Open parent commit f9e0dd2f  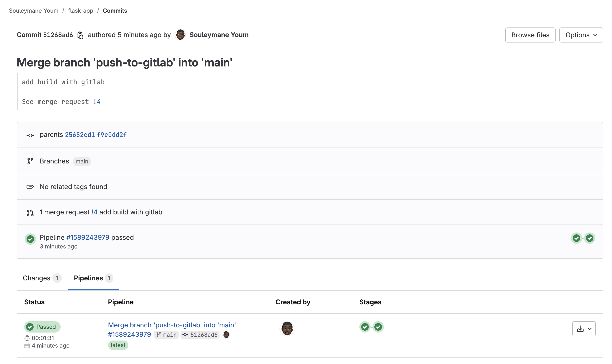[112, 135]
